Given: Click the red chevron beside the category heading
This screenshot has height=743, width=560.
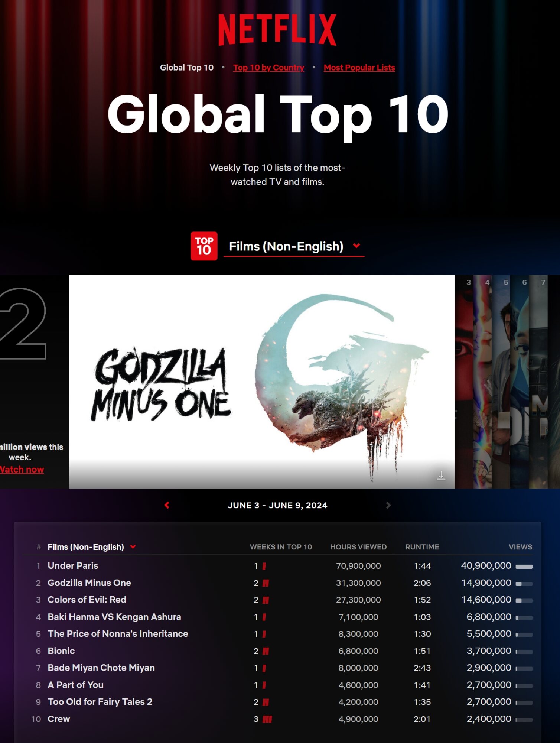Looking at the screenshot, I should coord(356,246).
